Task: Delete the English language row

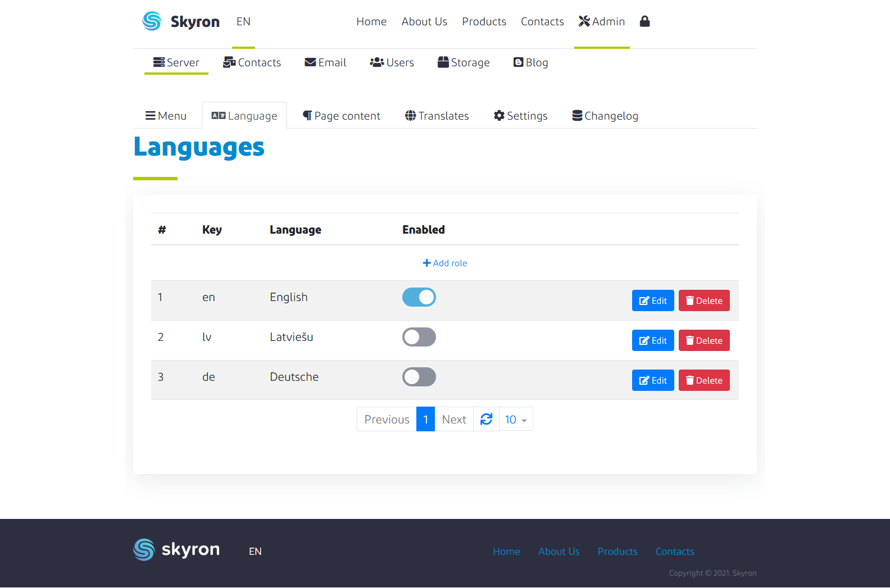Action: point(704,300)
